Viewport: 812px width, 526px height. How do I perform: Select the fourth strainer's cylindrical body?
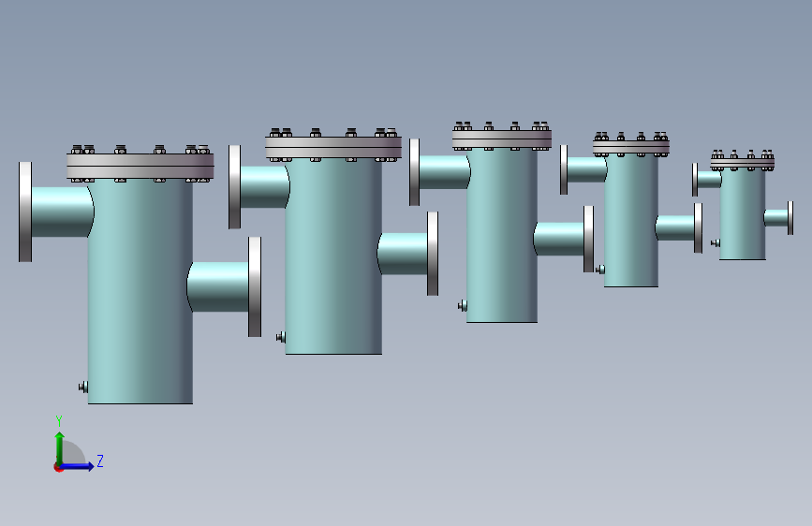pos(630,221)
